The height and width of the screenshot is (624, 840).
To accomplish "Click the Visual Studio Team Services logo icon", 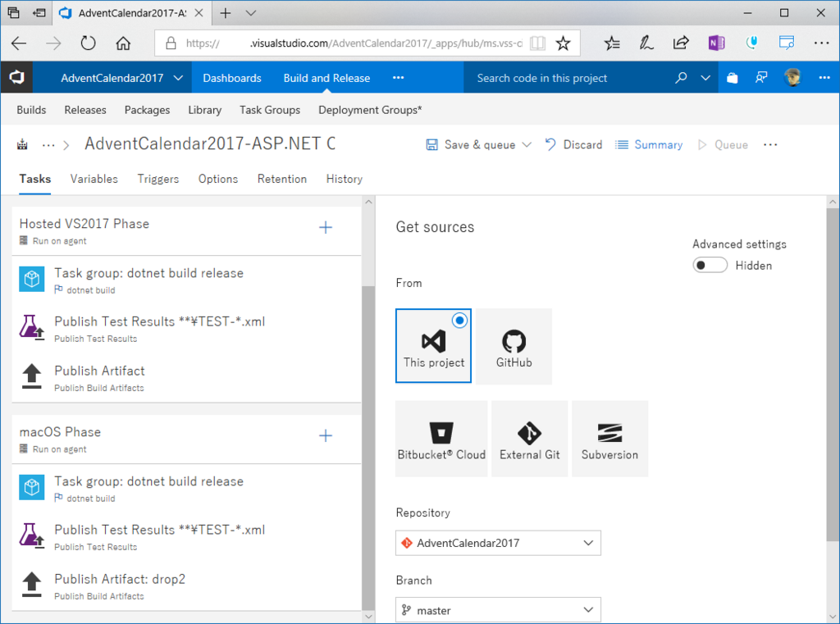I will pyautogui.click(x=16, y=78).
